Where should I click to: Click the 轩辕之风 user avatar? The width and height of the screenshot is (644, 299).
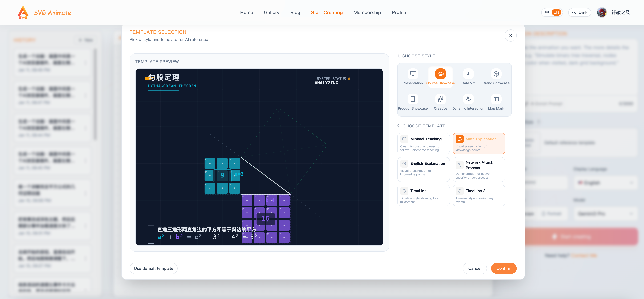[602, 12]
